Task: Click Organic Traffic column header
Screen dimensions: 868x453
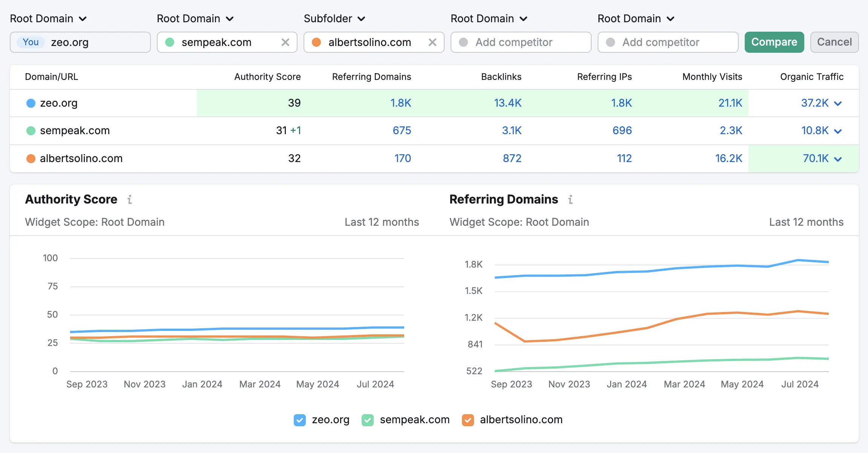Action: tap(812, 77)
